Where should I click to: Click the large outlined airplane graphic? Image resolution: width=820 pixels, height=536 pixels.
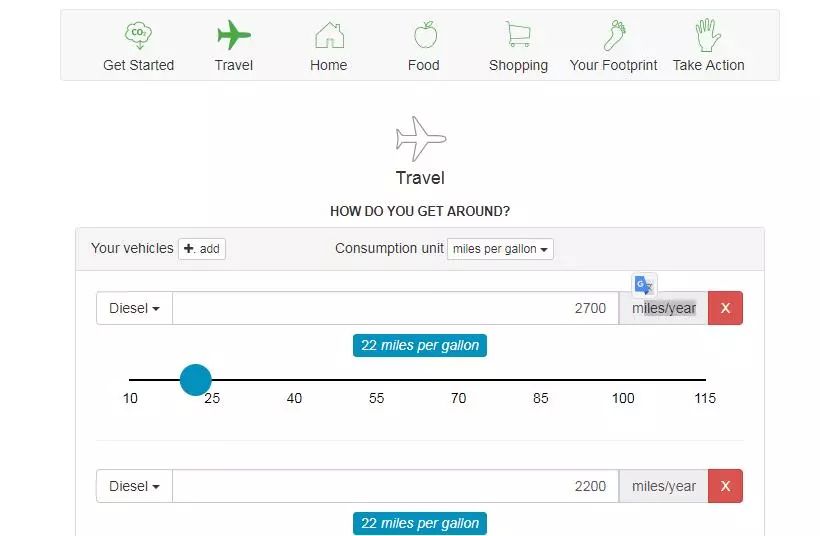(x=420, y=139)
